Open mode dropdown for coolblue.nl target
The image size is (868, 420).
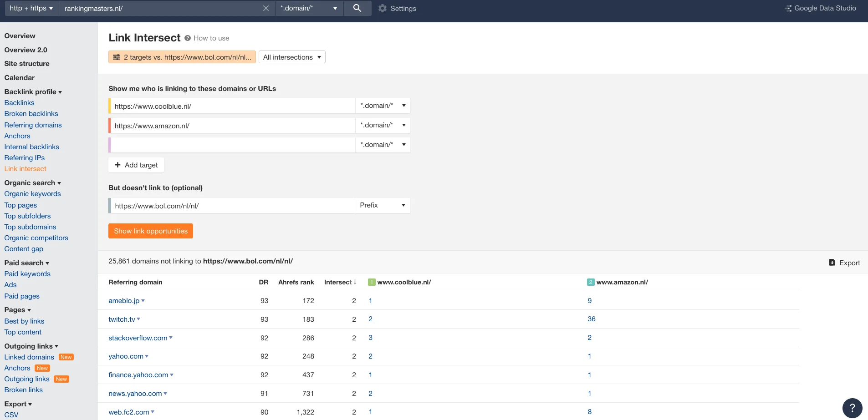pyautogui.click(x=383, y=106)
